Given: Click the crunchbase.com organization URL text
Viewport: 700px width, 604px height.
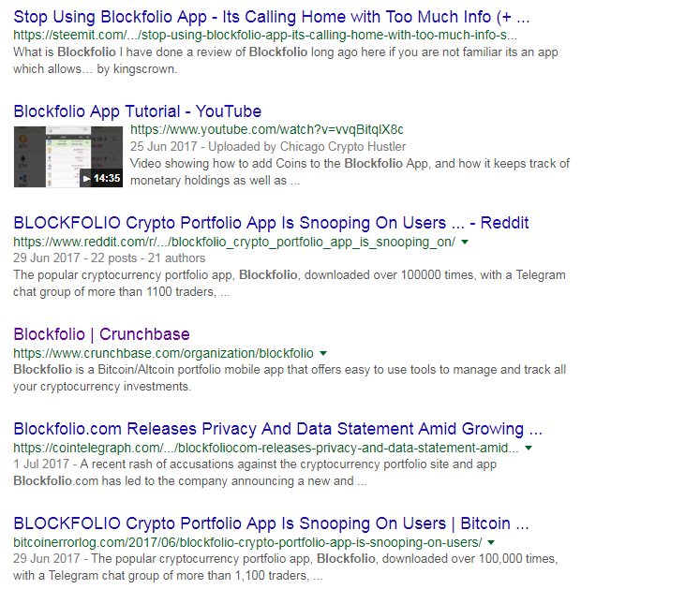Looking at the screenshot, I should (163, 353).
